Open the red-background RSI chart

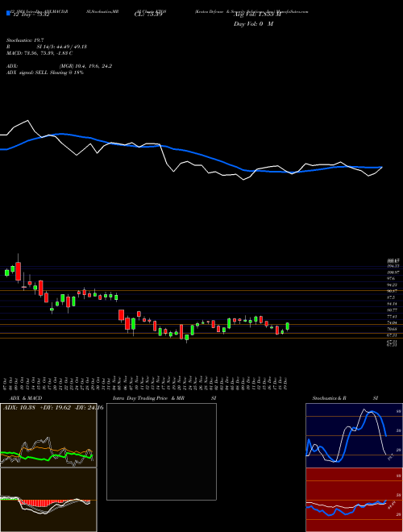(354, 500)
